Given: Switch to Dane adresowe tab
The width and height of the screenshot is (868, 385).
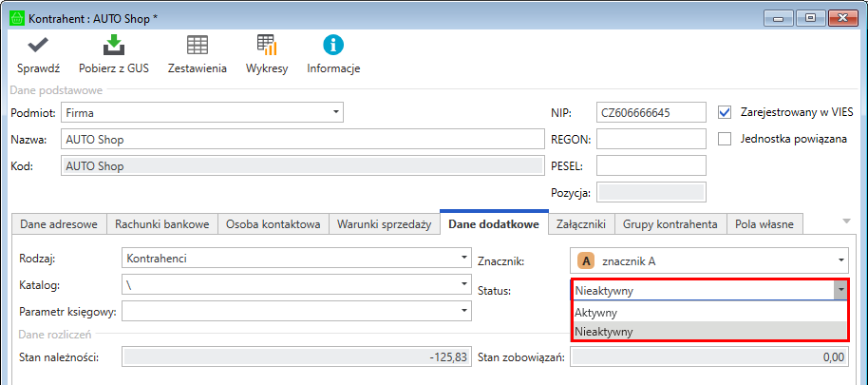Looking at the screenshot, I should 59,224.
